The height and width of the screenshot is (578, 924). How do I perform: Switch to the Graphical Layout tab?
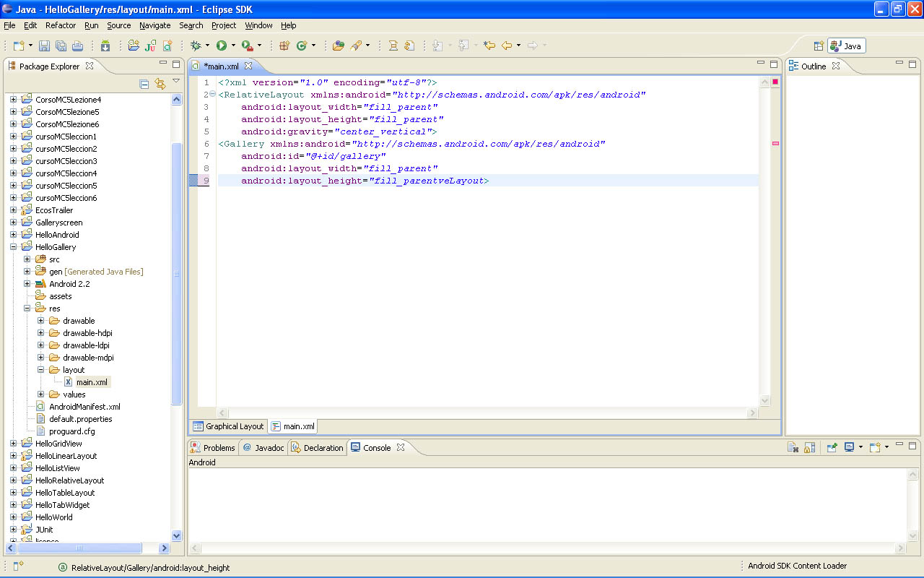tap(228, 426)
